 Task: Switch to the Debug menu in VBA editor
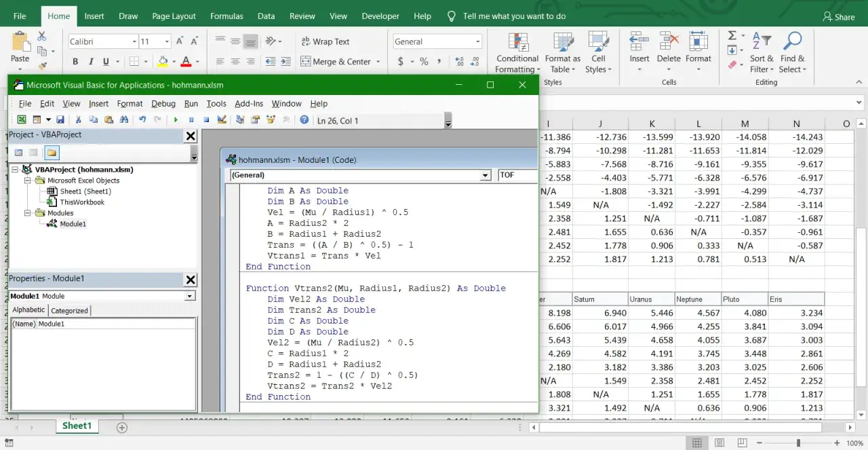coord(163,103)
